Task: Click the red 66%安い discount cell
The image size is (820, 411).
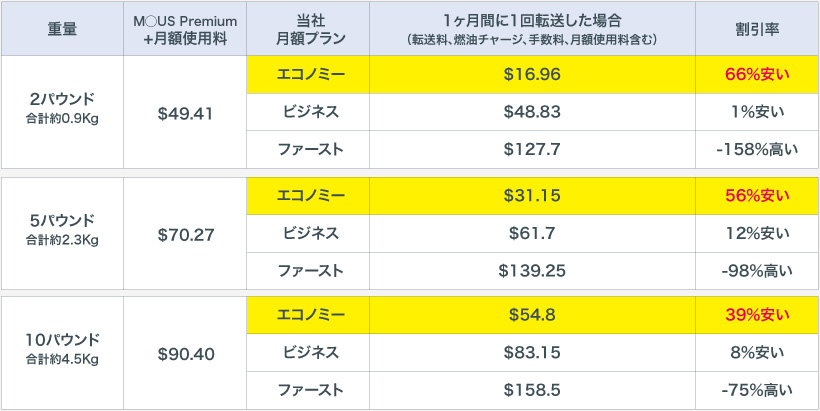Action: click(x=757, y=74)
